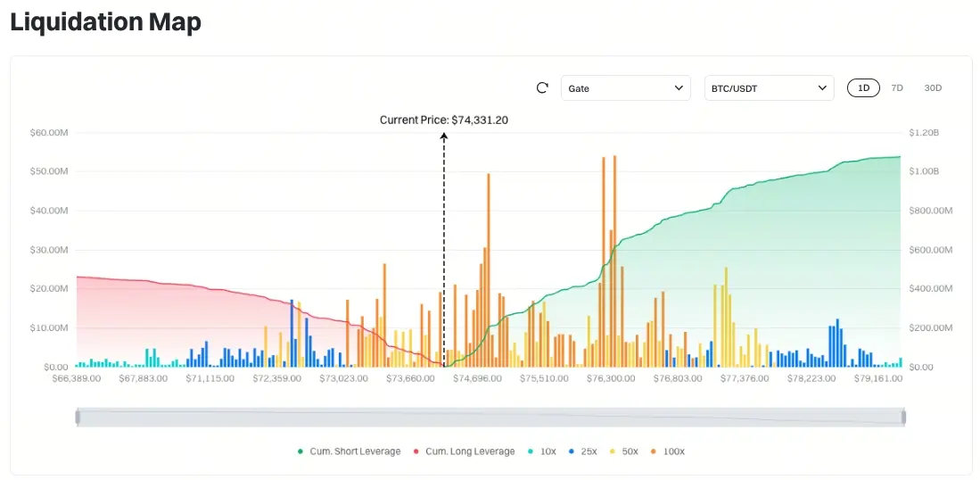The height and width of the screenshot is (480, 980).
Task: Toggle the 100x legend series
Action: pos(668,451)
